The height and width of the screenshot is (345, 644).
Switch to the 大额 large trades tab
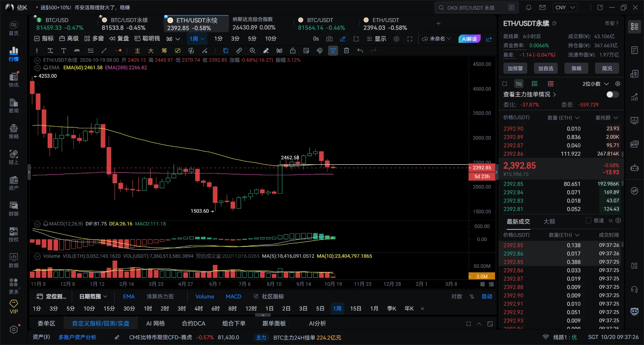click(x=549, y=221)
